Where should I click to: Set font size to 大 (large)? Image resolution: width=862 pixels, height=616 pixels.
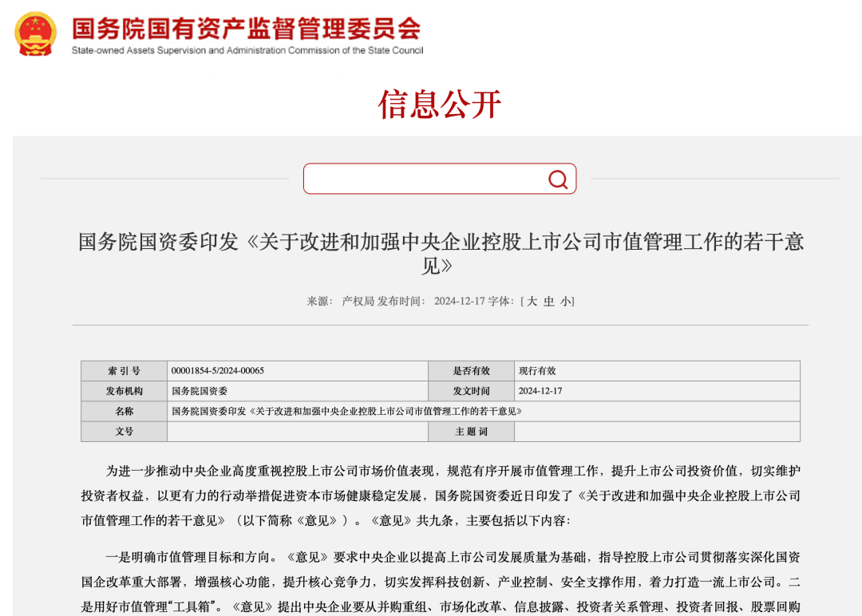[x=532, y=302]
